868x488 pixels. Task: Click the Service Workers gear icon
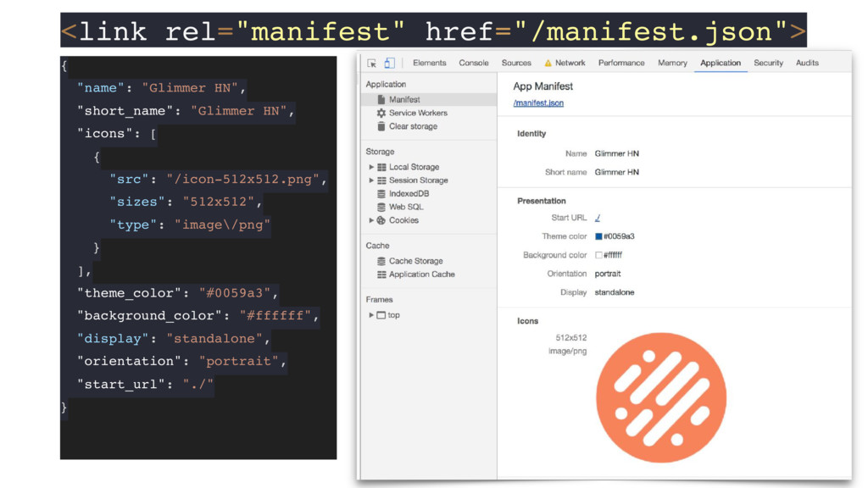coord(381,113)
